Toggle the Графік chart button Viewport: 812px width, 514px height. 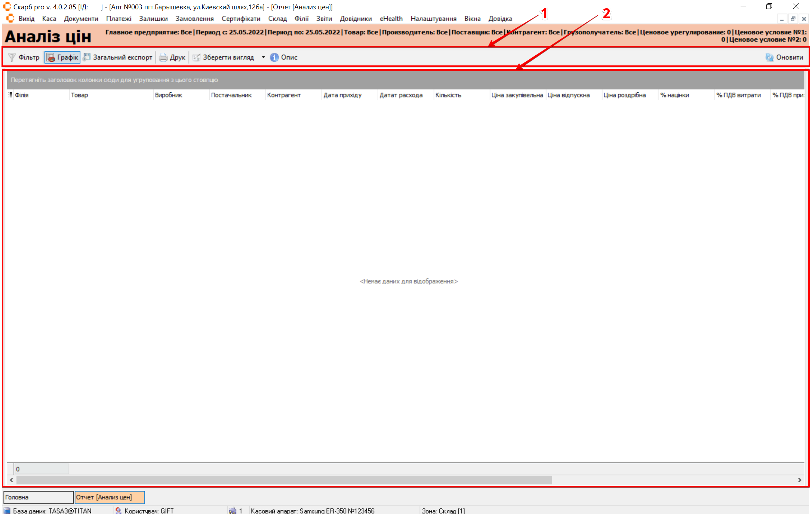(62, 57)
